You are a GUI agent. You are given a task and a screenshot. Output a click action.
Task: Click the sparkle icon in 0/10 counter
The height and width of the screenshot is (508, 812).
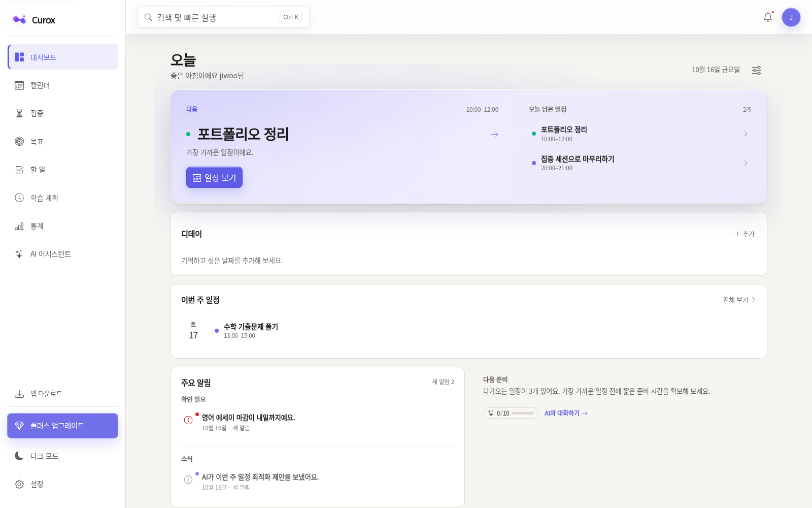[x=491, y=413]
